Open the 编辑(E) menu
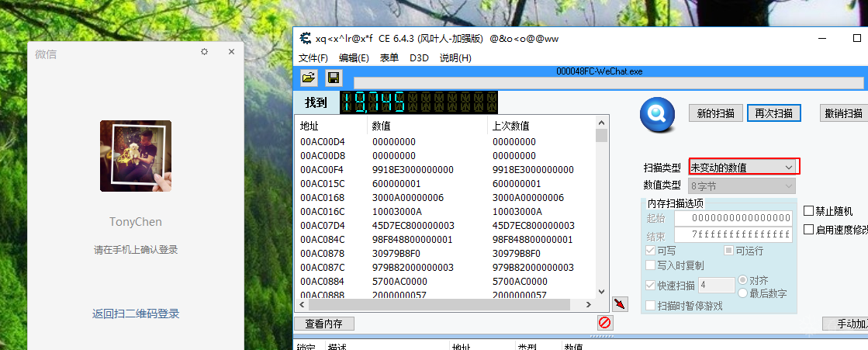868x350 pixels. (x=354, y=58)
